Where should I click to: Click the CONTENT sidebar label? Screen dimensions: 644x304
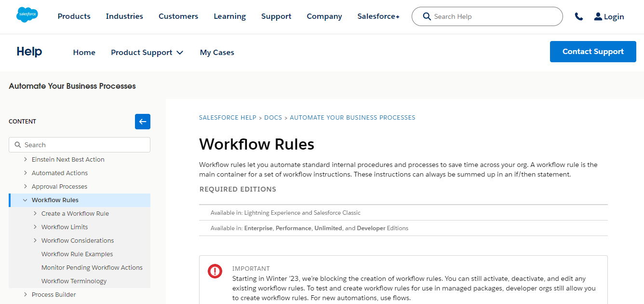click(x=22, y=122)
